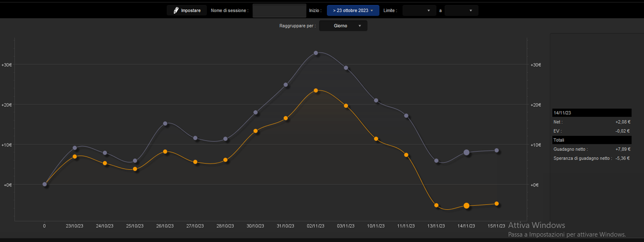The height and width of the screenshot is (242, 644).
Task: Click the gray data point at 25/10/23
Action: (135, 161)
